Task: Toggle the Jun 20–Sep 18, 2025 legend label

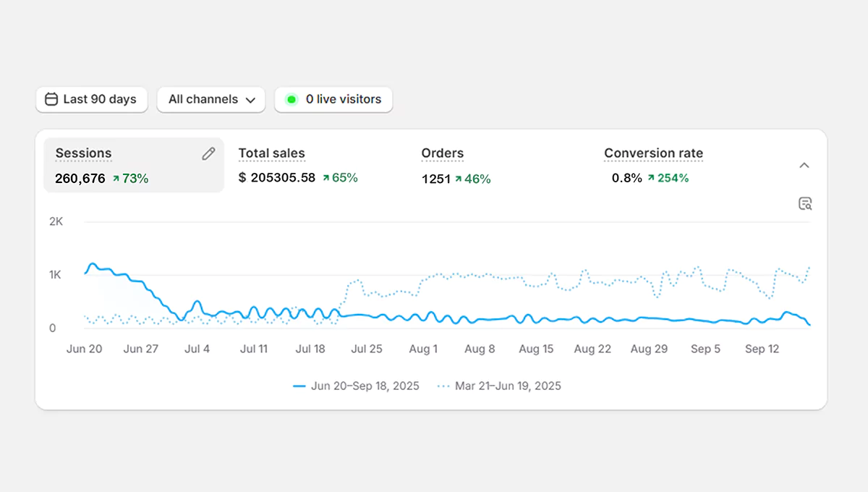Action: click(x=365, y=386)
